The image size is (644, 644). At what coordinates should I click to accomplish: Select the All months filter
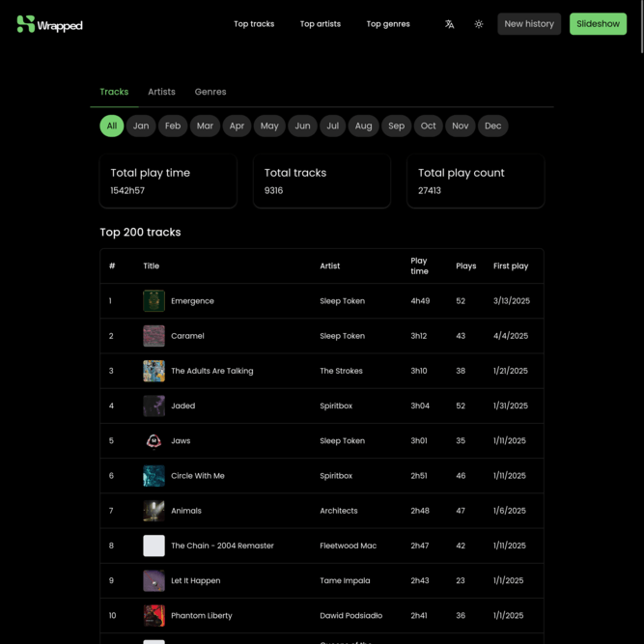tap(112, 126)
